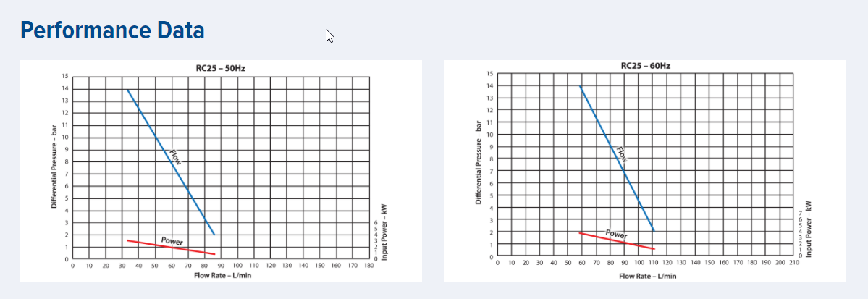This screenshot has height=299, width=868.
Task: Click Flow Rate – L/min label under 50Hz chart
Action: click(x=221, y=275)
